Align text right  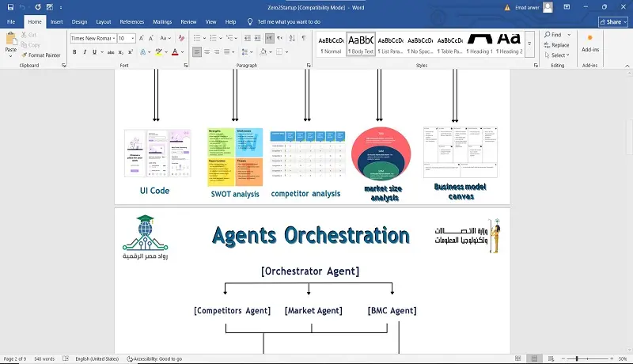pyautogui.click(x=217, y=52)
